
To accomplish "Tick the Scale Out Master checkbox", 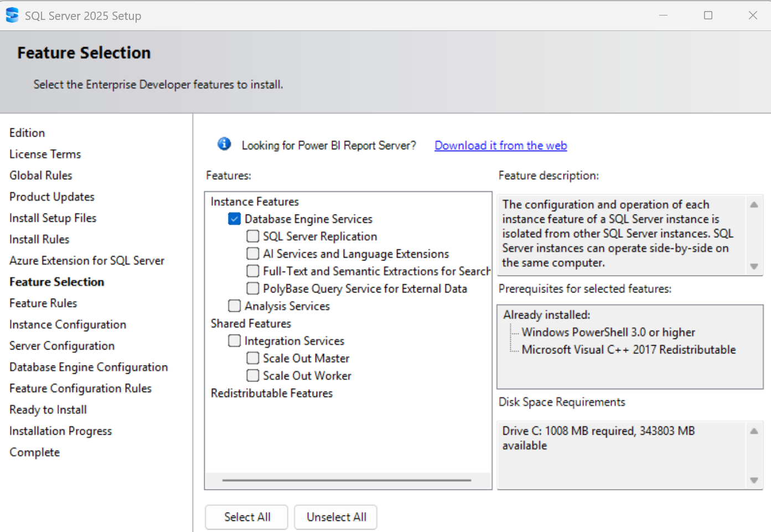I will tap(253, 358).
